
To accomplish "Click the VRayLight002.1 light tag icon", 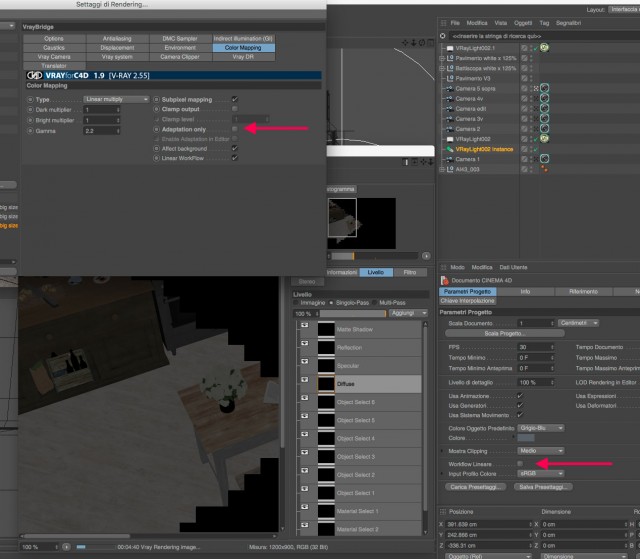I will coord(544,48).
